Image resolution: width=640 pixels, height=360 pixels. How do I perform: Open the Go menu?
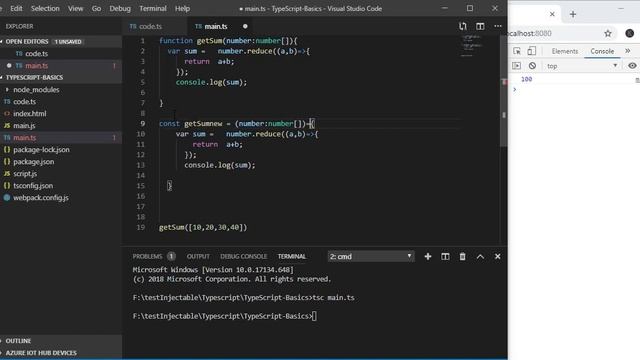(x=96, y=8)
